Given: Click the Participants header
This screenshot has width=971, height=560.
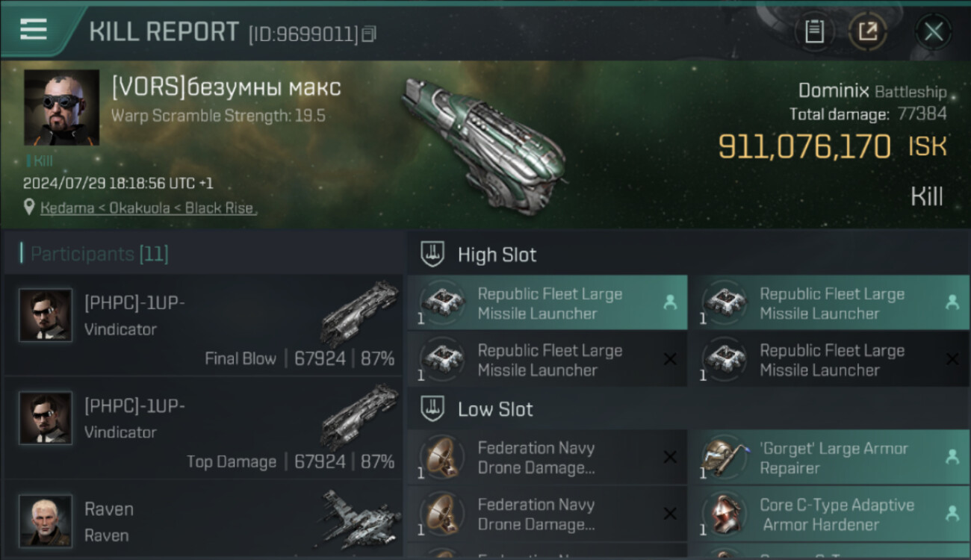Looking at the screenshot, I should coord(99,254).
